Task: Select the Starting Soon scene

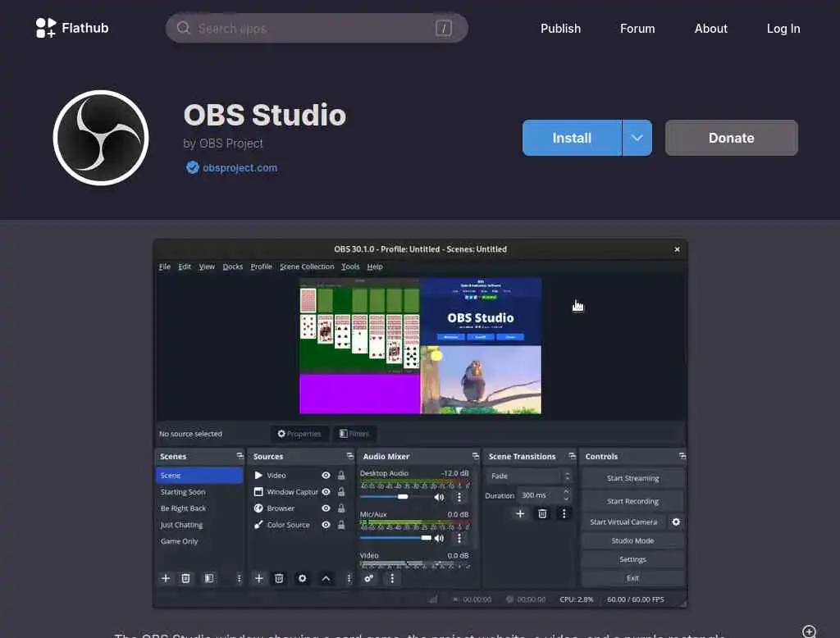Action: [x=199, y=492]
